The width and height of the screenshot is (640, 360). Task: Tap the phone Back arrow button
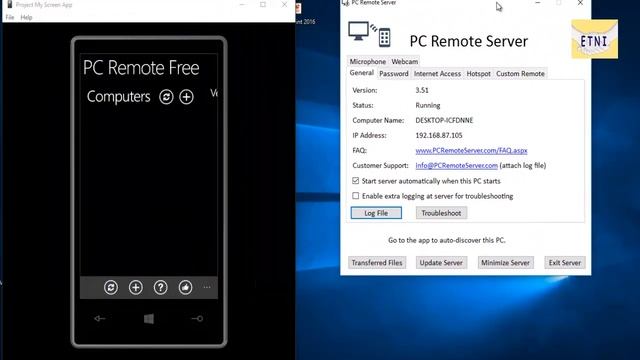100,318
